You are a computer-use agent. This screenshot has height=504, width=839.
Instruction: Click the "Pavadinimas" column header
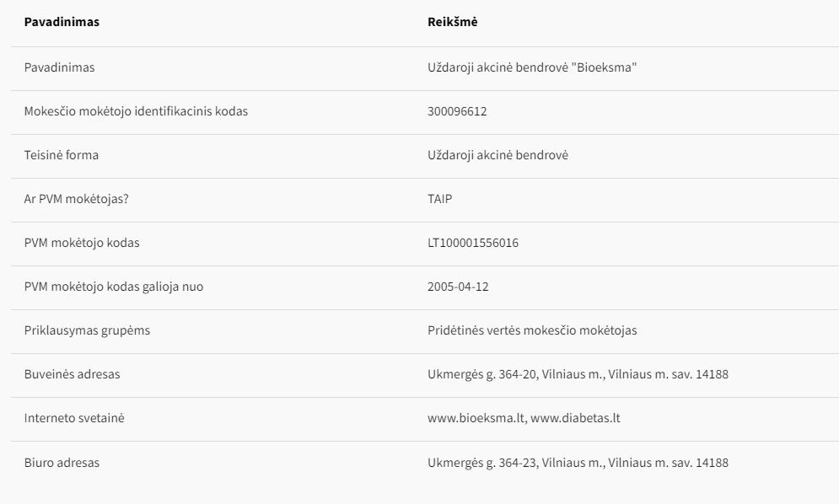[62, 22]
